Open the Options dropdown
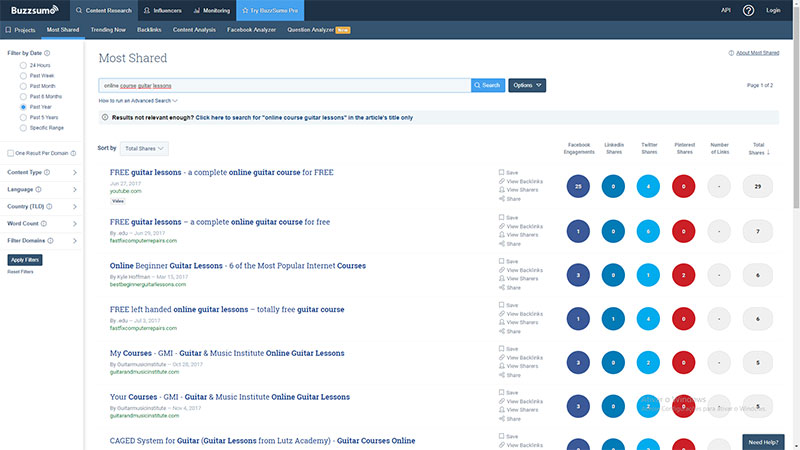800x450 pixels. [527, 85]
